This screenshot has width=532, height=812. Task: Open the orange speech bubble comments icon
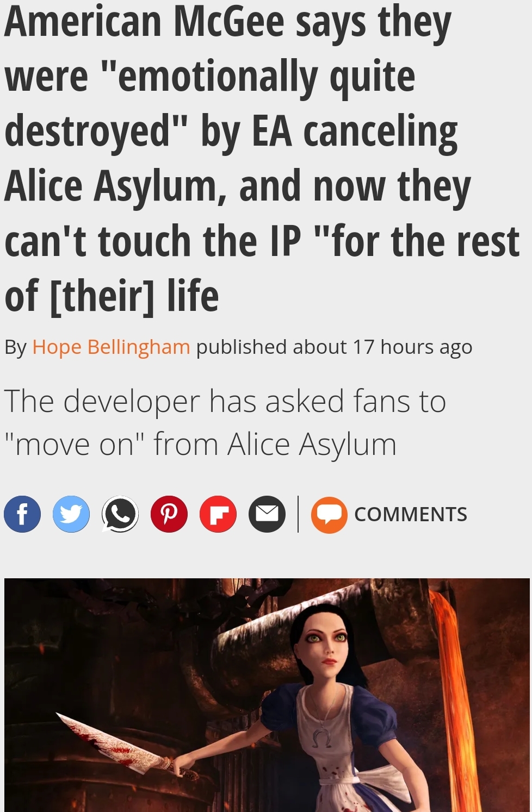[329, 515]
